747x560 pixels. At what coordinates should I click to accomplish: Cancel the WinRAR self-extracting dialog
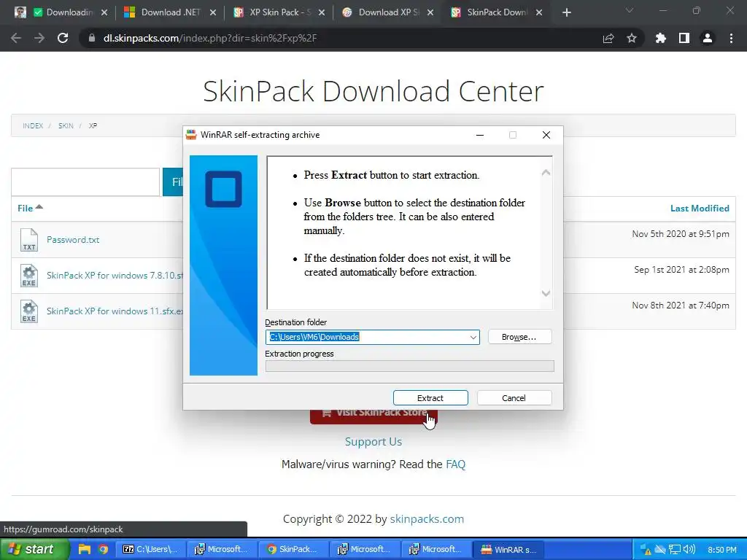[514, 397]
